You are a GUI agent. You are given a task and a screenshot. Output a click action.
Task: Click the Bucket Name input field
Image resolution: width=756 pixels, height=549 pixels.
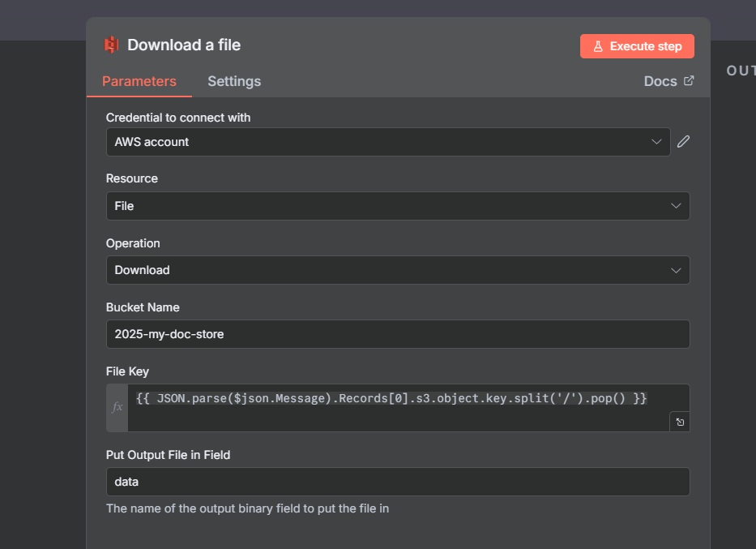pyautogui.click(x=398, y=334)
